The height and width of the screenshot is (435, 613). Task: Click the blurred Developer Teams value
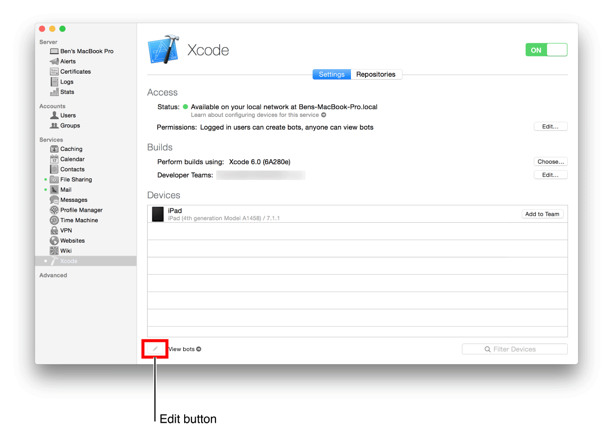[261, 175]
